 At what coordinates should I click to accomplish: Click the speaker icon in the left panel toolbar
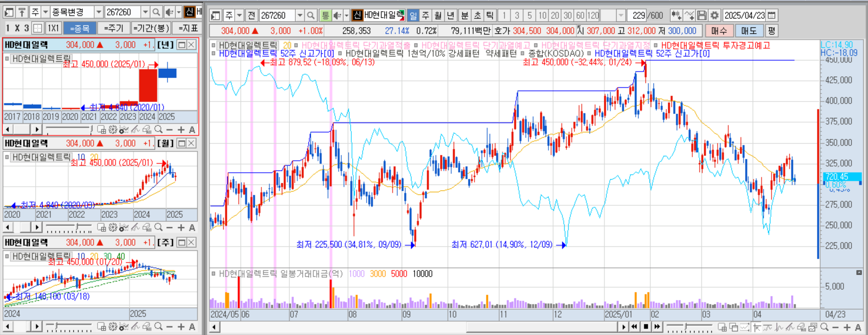pos(169,12)
